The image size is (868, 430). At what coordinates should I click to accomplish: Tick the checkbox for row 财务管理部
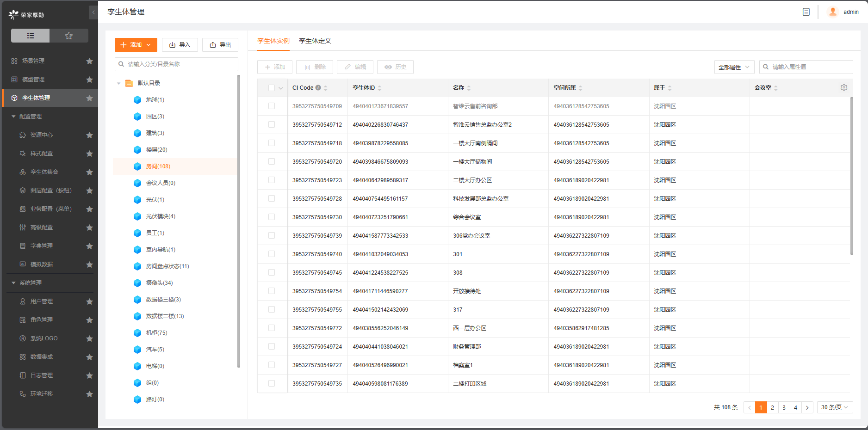point(272,346)
